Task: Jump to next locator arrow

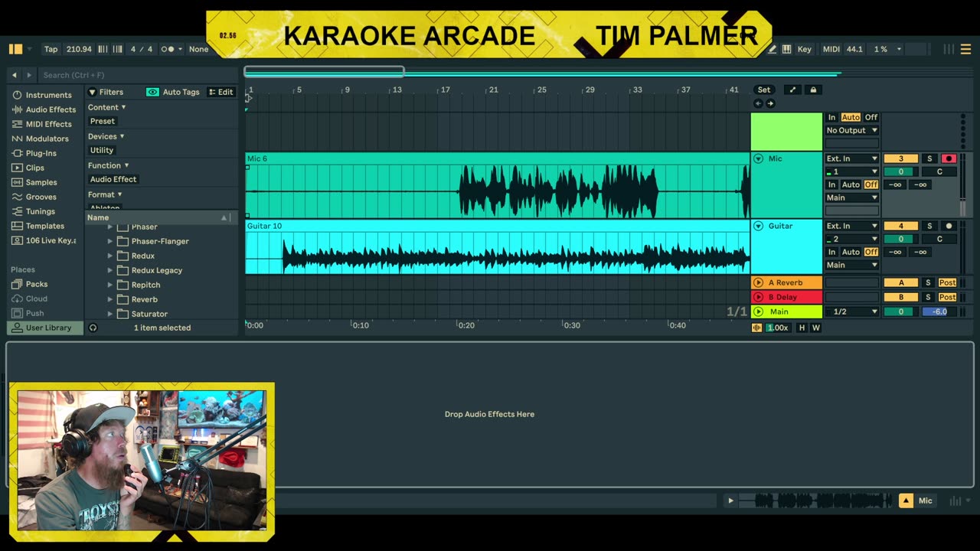Action: [770, 103]
